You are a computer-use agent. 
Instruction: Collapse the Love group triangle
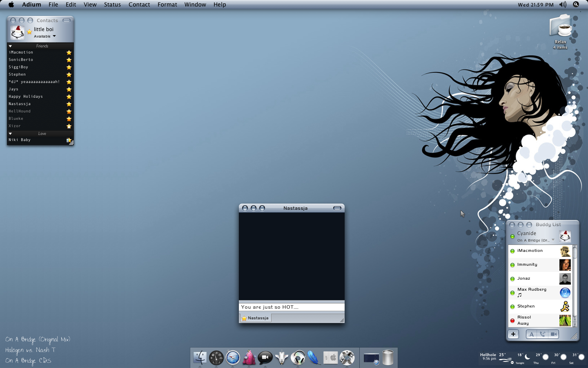(x=10, y=134)
